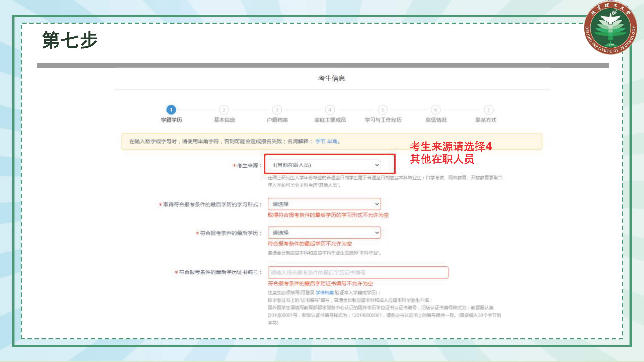Open the 字节 explanation link
Viewport: 644px width, 362px height.
click(320, 142)
